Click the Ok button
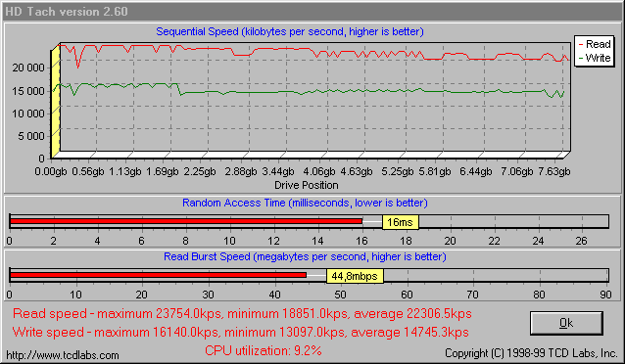The image size is (625, 364). [x=566, y=323]
